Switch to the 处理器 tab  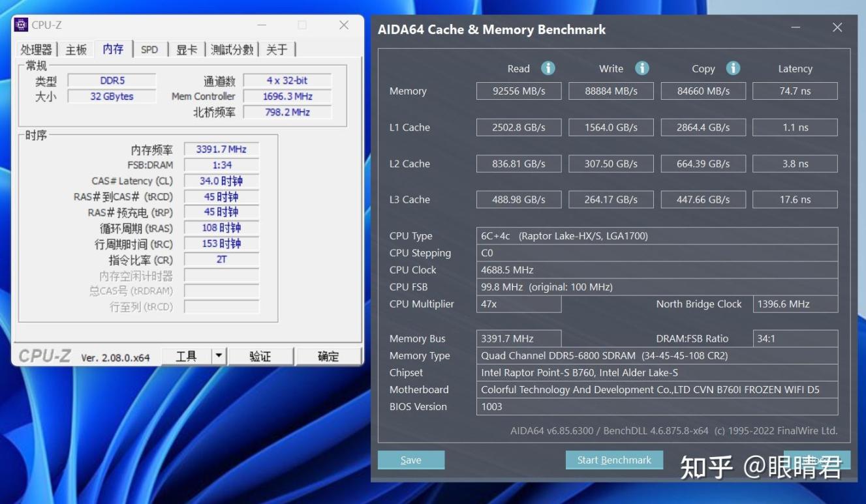tap(37, 50)
